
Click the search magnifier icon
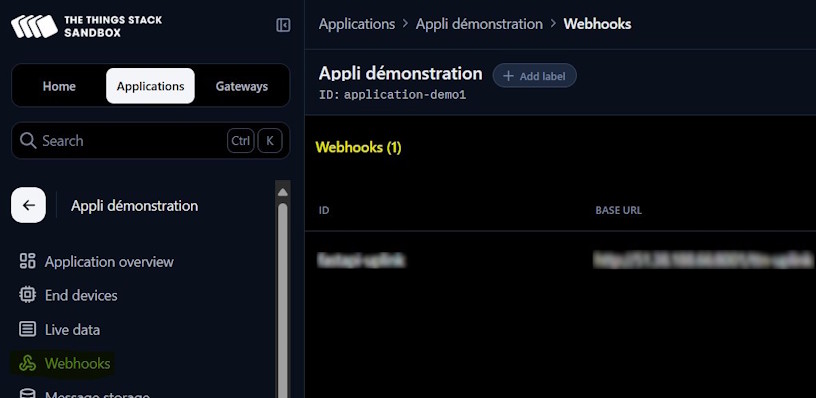click(x=28, y=140)
